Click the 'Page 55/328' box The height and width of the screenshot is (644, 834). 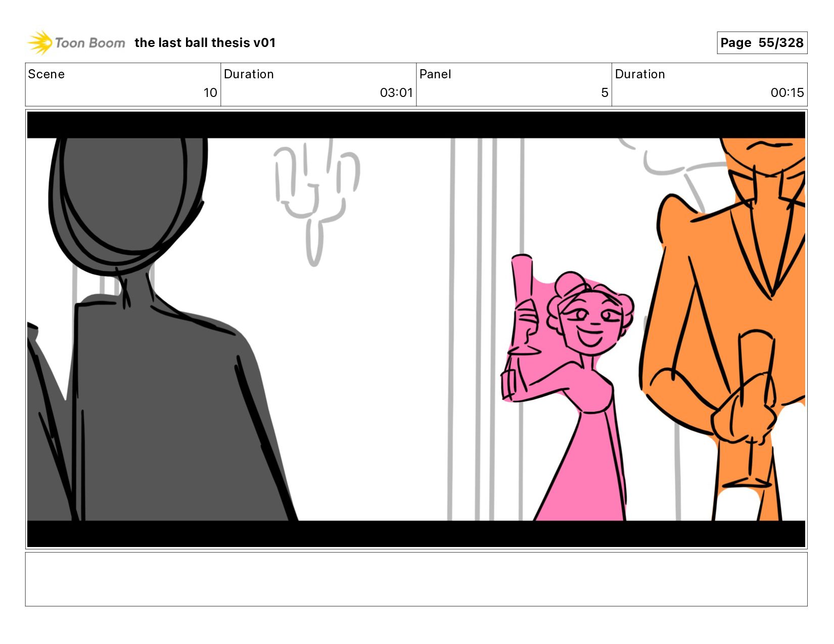[x=762, y=42]
